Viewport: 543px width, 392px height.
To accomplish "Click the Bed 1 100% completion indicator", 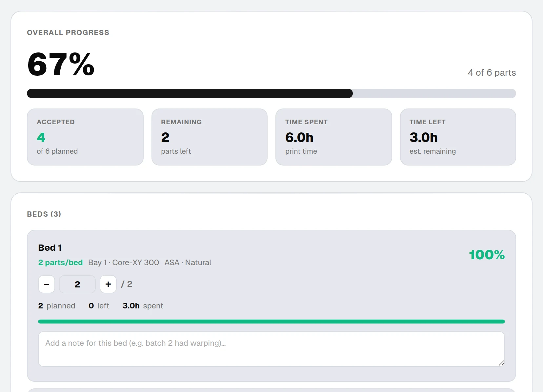I will click(x=487, y=255).
